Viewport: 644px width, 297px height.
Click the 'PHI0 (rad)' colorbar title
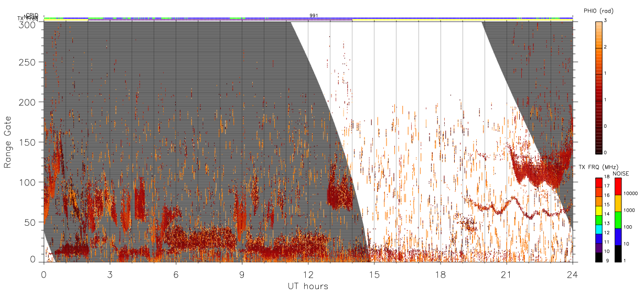[x=598, y=11]
